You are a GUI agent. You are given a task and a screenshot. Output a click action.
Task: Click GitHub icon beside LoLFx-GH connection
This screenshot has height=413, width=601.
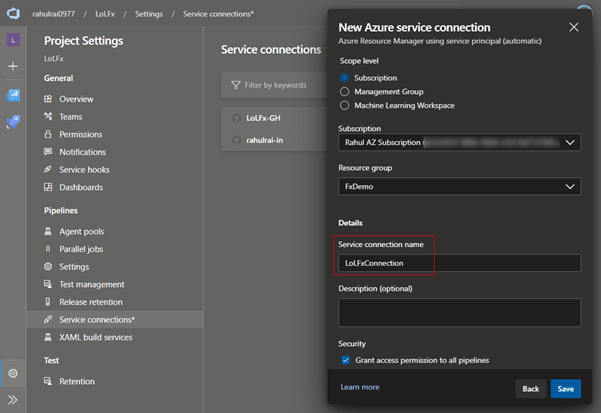pyautogui.click(x=236, y=118)
